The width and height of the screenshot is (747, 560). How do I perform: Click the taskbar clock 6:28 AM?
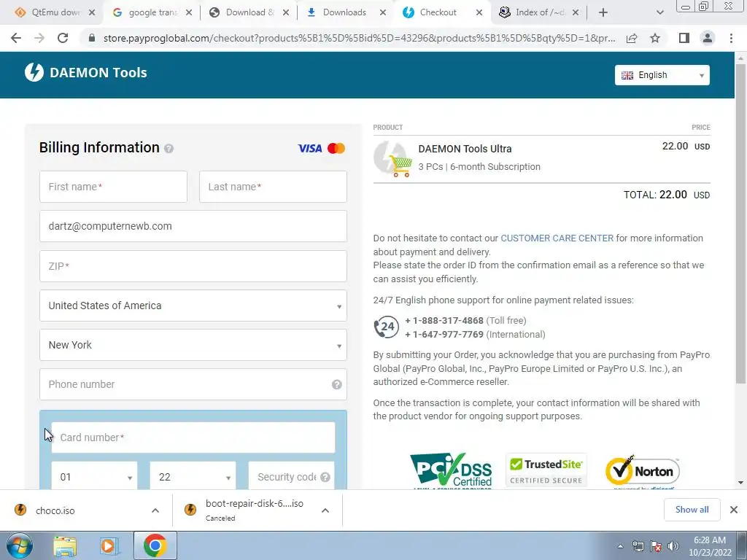tap(709, 545)
